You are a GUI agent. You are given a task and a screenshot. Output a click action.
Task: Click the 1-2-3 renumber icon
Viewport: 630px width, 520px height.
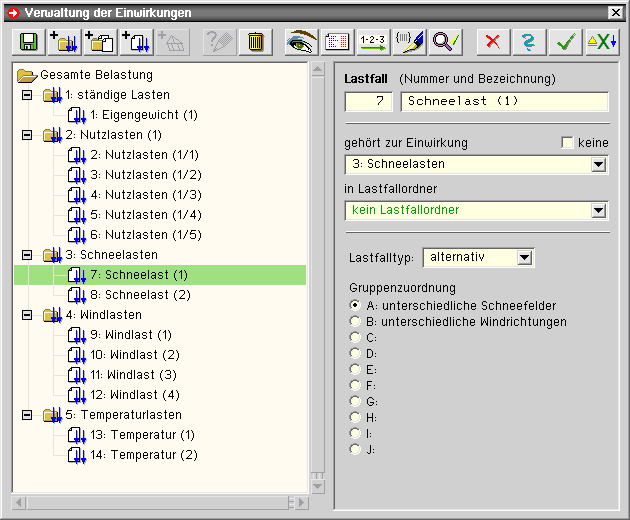click(x=373, y=42)
